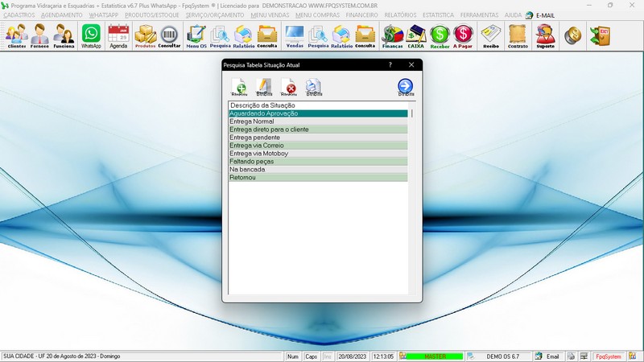This screenshot has width=644, height=362.
Task: Open the Suporte headset icon
Action: click(x=546, y=36)
